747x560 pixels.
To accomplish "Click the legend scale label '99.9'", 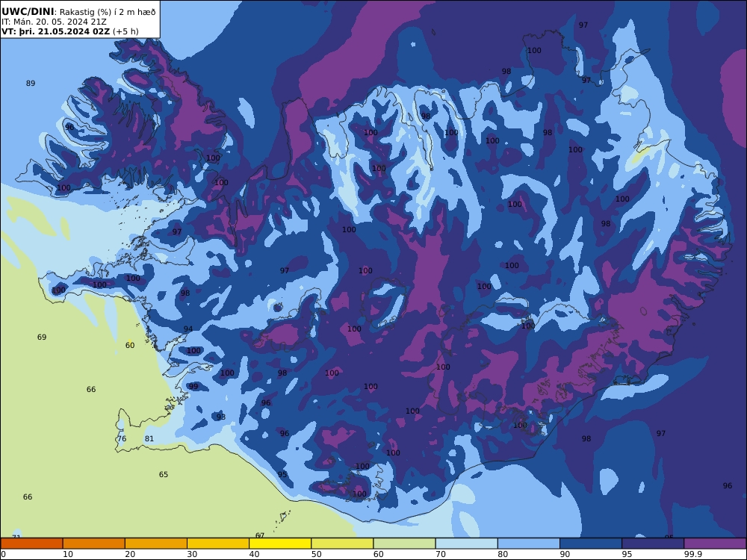I will point(692,554).
